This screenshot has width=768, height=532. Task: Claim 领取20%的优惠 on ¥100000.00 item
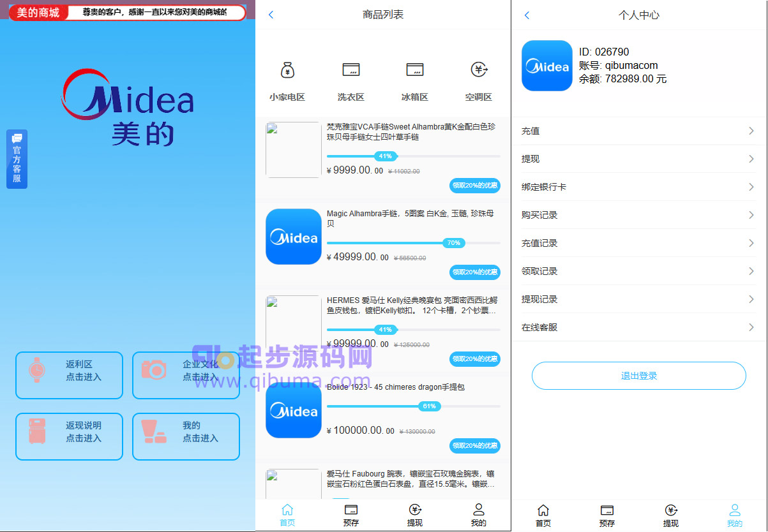pyautogui.click(x=475, y=446)
